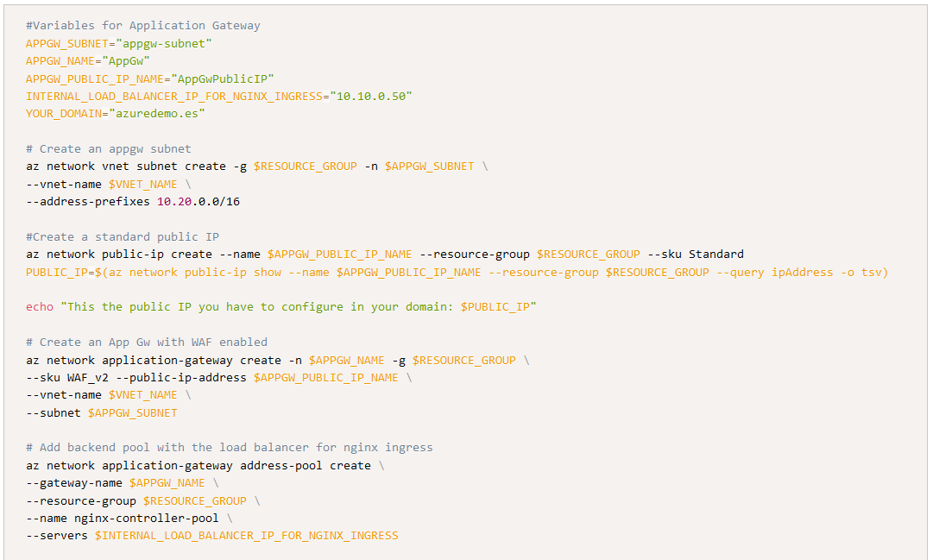The width and height of the screenshot is (933, 560).
Task: Select the line APPGW_SUBNET="appgw-subnet"
Action: pos(118,43)
